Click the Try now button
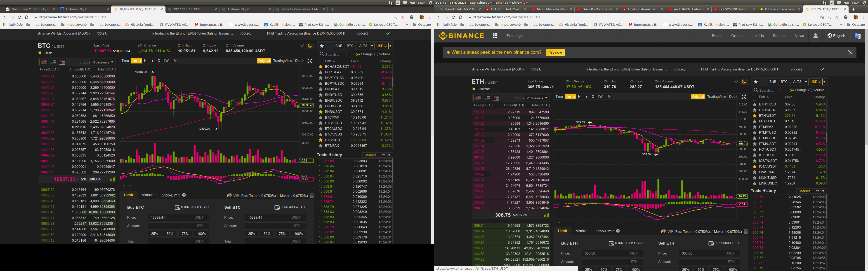Image resolution: width=868 pixels, height=271 pixels. 555,53
